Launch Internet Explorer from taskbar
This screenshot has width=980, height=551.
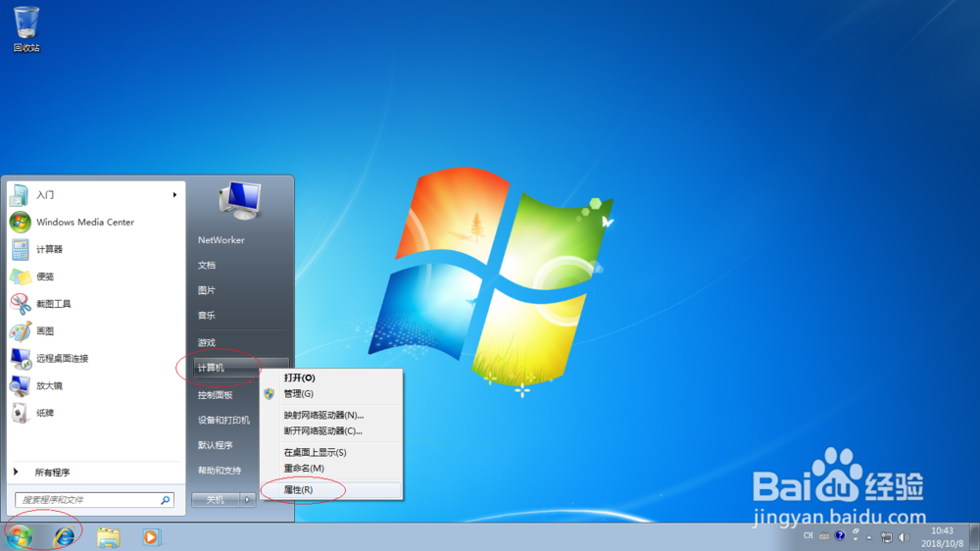click(x=65, y=536)
